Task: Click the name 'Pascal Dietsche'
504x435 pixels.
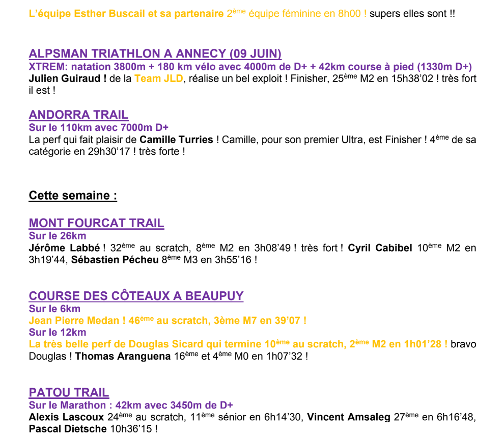Action: point(68,429)
